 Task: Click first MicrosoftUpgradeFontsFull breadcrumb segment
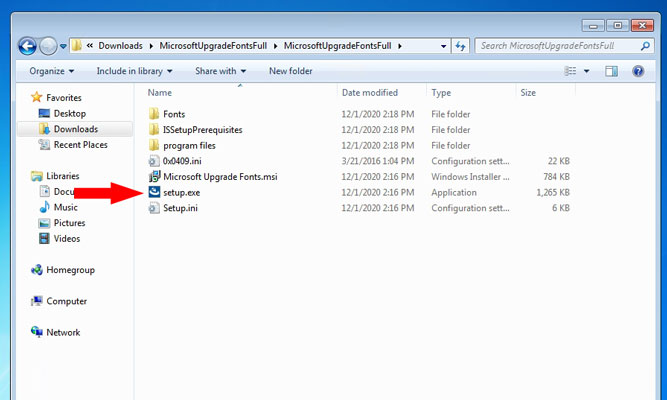click(x=213, y=46)
